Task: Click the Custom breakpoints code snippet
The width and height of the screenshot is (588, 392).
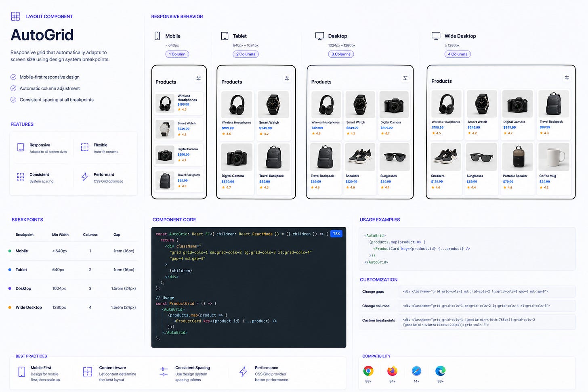Action: click(487, 322)
